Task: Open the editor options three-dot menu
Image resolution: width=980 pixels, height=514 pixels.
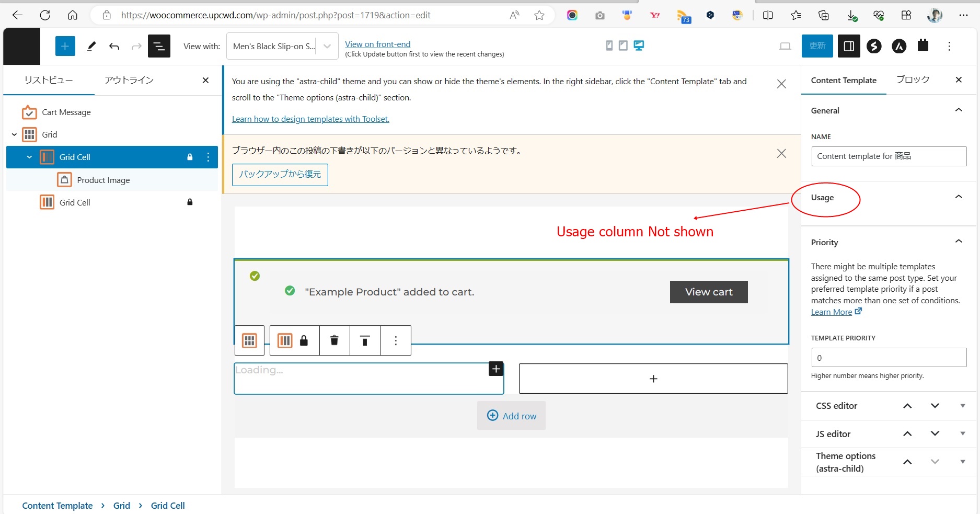Action: pyautogui.click(x=949, y=46)
